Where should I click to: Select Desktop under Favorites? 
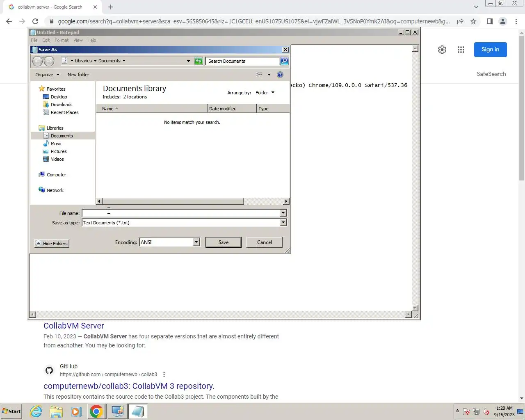(x=59, y=97)
